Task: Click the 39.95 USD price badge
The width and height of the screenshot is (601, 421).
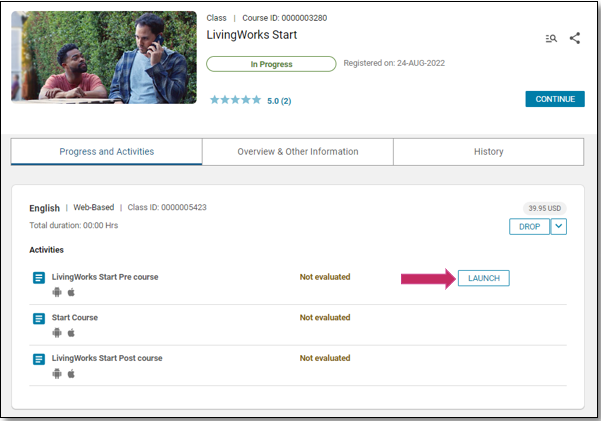Action: (x=545, y=208)
